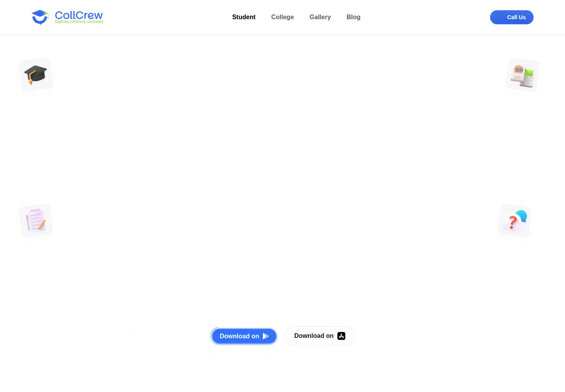The image size is (565, 392).
Task: Click the black graduation cap icon
Action: [x=35, y=74]
